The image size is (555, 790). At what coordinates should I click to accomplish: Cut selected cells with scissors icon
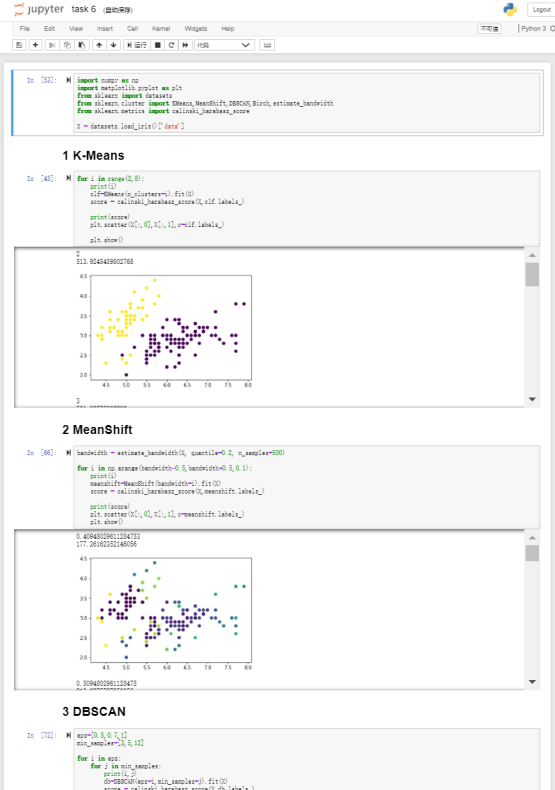pyautogui.click(x=52, y=45)
